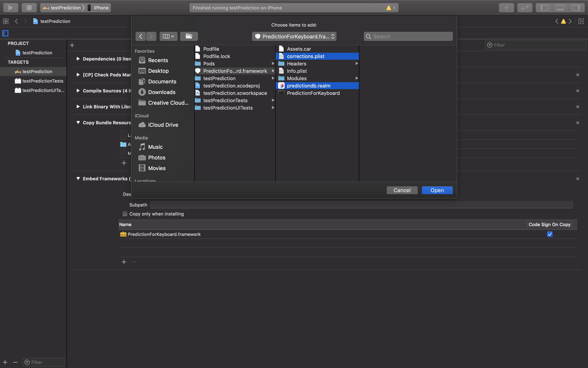Hide the project and targets list sidebar
588x368 pixels.
tap(5, 33)
